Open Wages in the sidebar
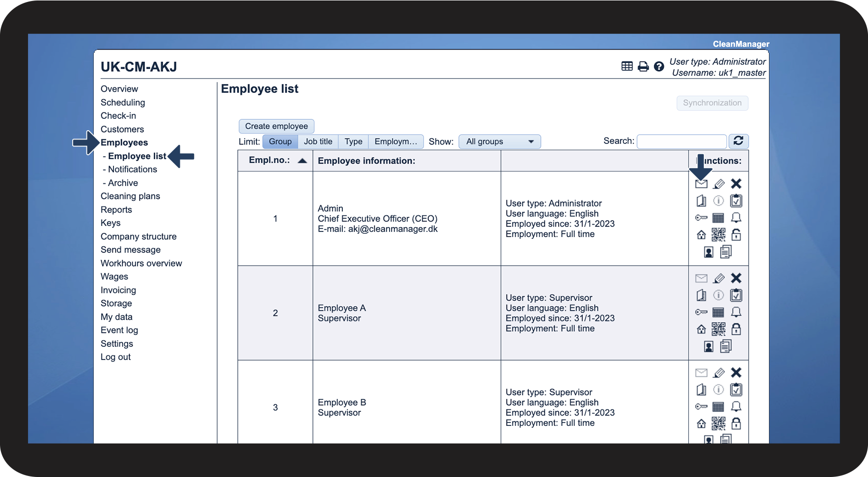 pos(114,277)
